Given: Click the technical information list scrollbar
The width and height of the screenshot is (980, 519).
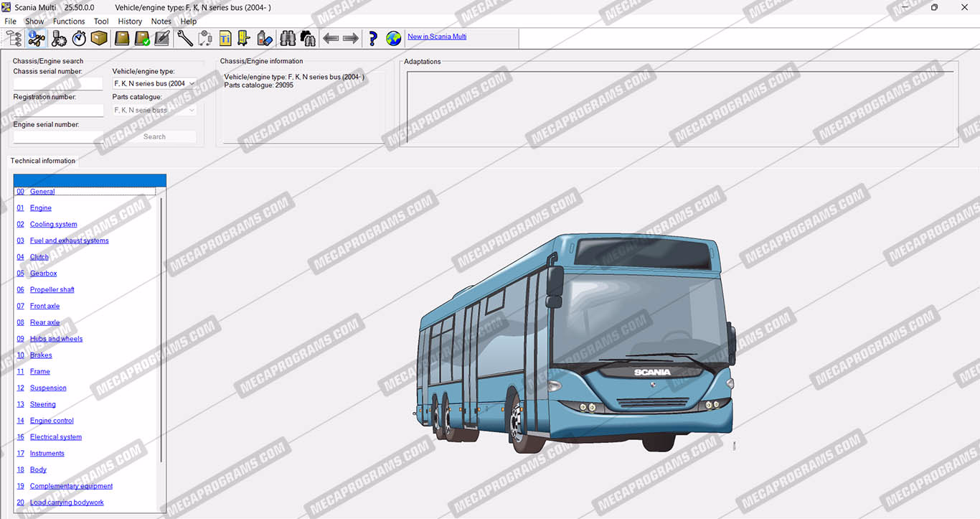Looking at the screenshot, I should [x=161, y=330].
